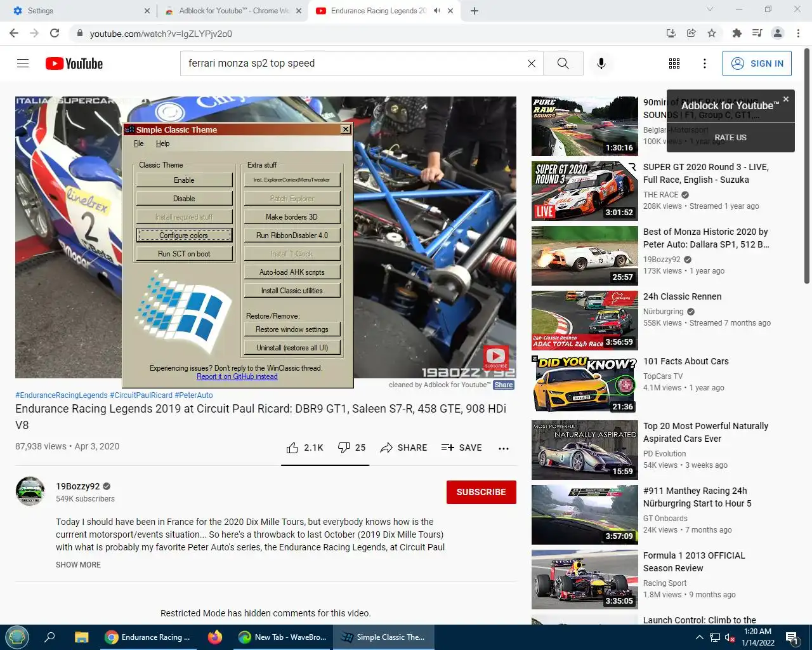This screenshot has width=812, height=650.
Task: Click Run SCT on boot
Action: (184, 254)
